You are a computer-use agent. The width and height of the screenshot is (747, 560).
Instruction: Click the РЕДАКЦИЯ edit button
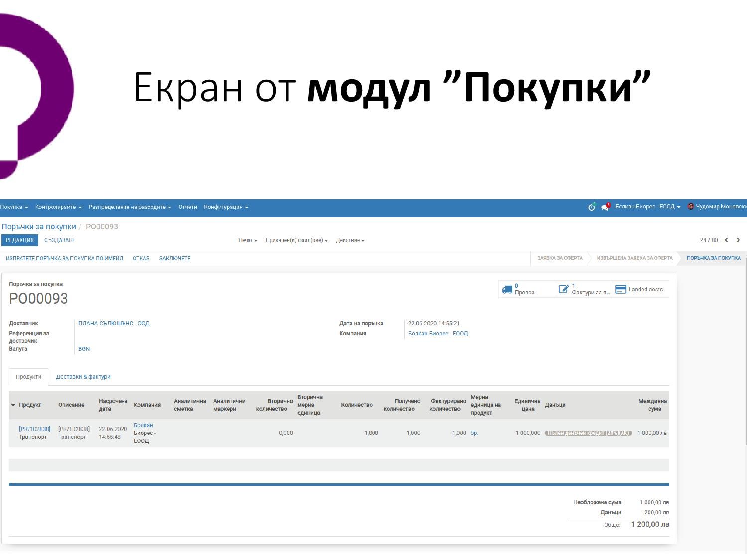click(20, 240)
